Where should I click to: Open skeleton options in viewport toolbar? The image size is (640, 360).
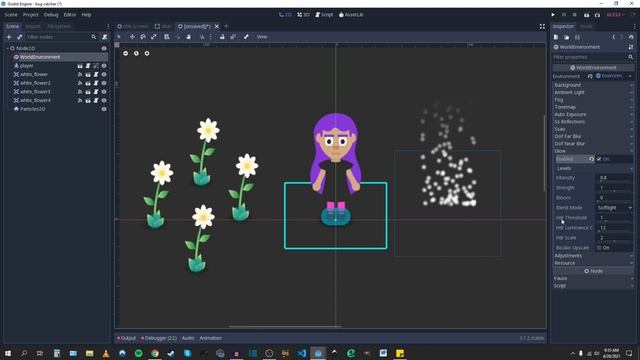(246, 37)
